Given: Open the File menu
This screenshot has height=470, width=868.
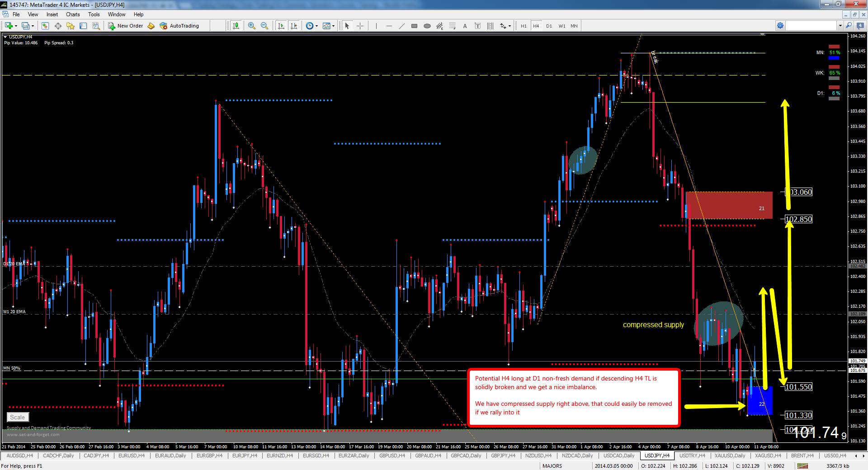Looking at the screenshot, I should click(16, 14).
